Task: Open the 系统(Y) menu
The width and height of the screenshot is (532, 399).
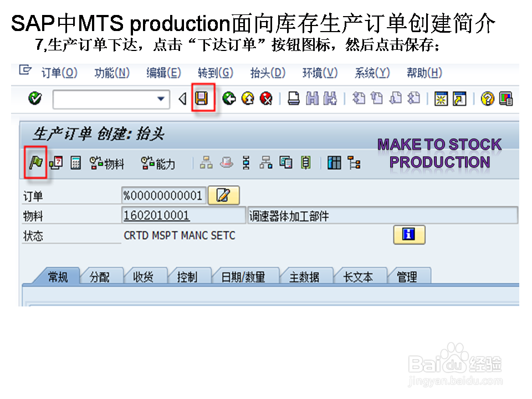Action: coord(372,73)
